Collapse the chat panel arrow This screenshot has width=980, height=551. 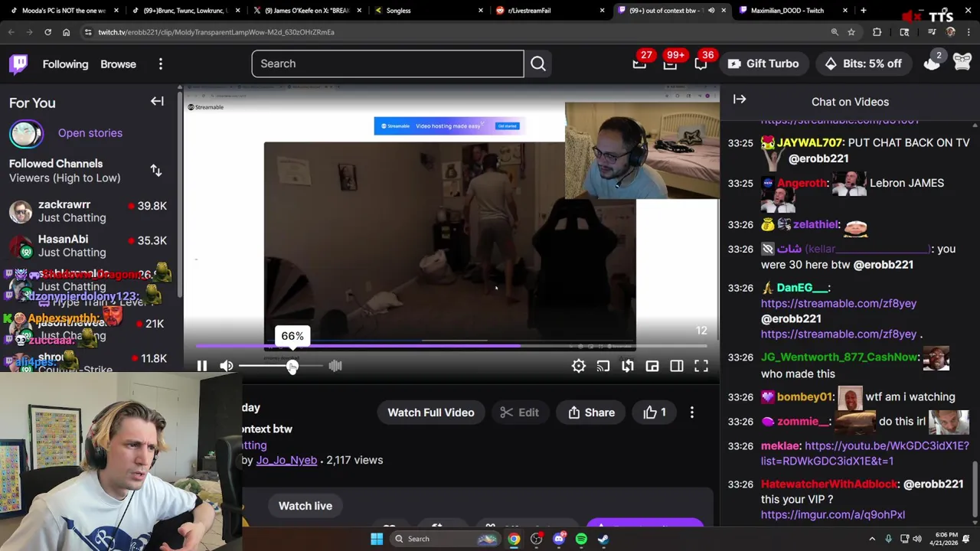click(x=740, y=99)
